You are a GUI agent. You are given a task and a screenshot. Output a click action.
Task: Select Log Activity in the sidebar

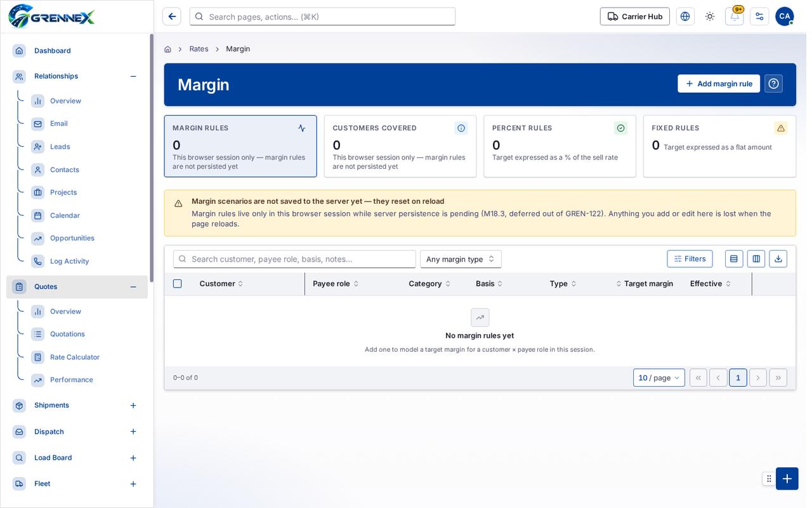click(x=69, y=262)
